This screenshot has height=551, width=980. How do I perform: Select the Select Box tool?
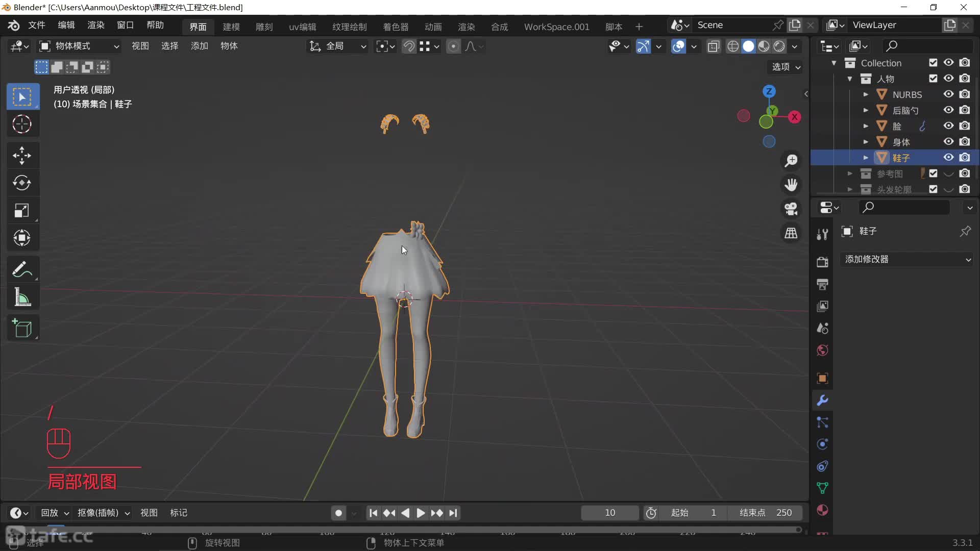[22, 96]
